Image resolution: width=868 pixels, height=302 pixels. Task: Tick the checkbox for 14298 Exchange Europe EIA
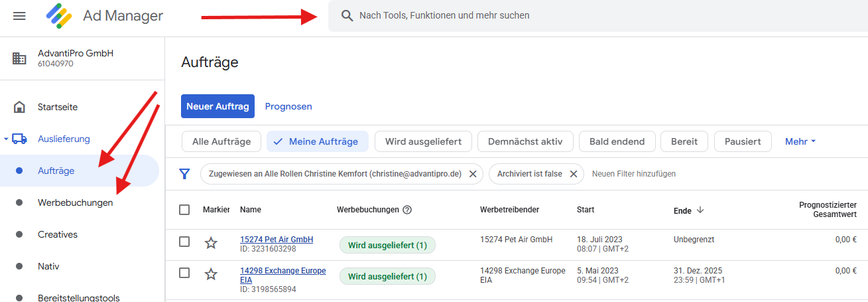184,273
